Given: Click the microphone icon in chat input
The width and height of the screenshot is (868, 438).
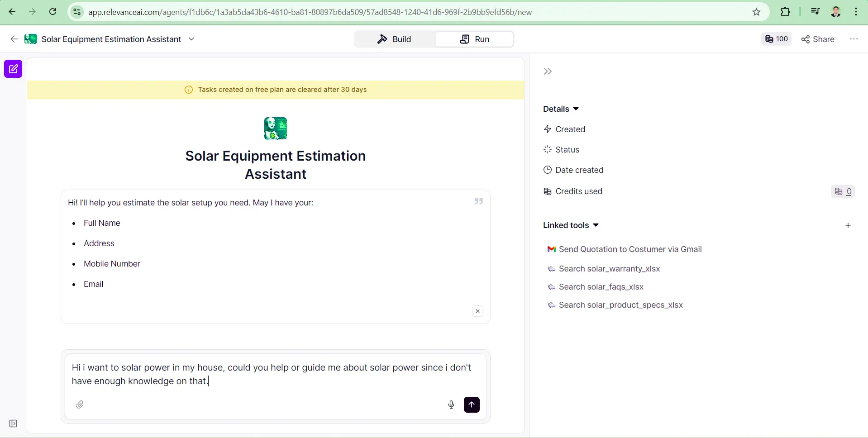Looking at the screenshot, I should point(451,405).
